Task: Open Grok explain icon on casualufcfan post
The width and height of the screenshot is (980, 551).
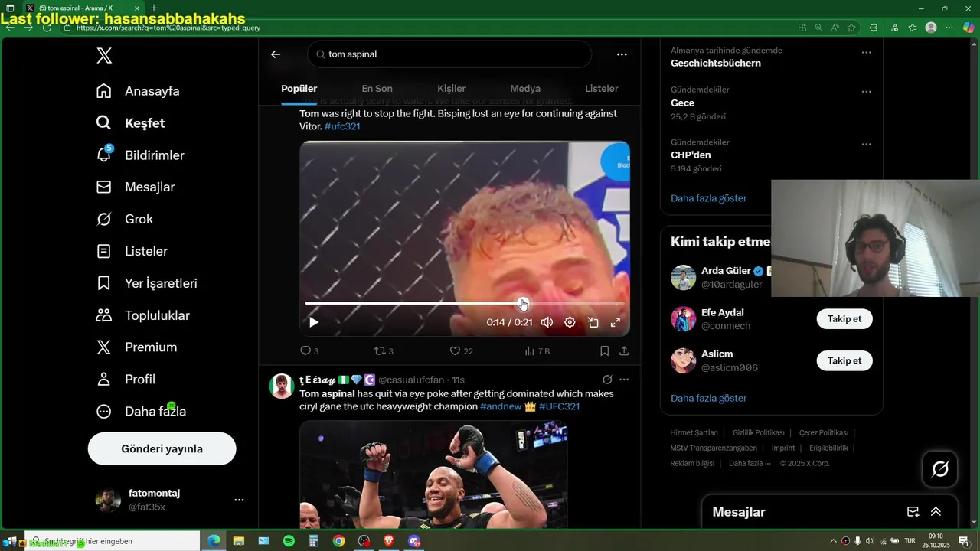Action: pyautogui.click(x=607, y=380)
